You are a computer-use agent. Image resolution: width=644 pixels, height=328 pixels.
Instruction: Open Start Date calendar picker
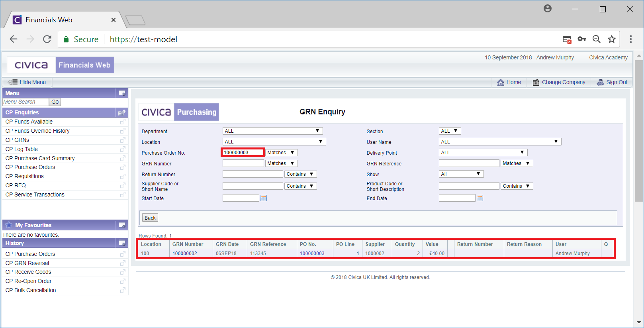coord(264,198)
